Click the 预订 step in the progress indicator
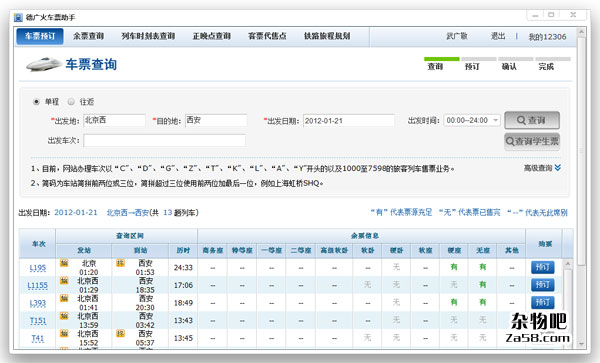Viewport: 600px width, 363px height. 472,67
